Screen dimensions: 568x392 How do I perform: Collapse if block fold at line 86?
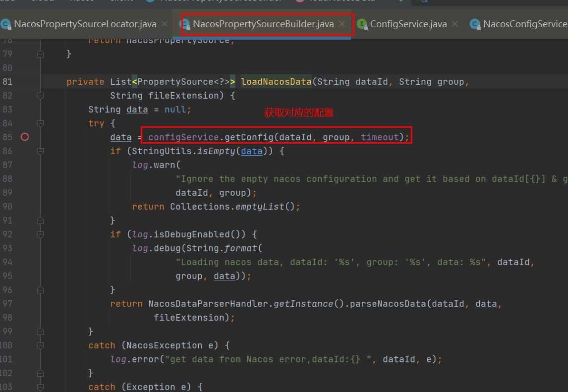coord(40,151)
